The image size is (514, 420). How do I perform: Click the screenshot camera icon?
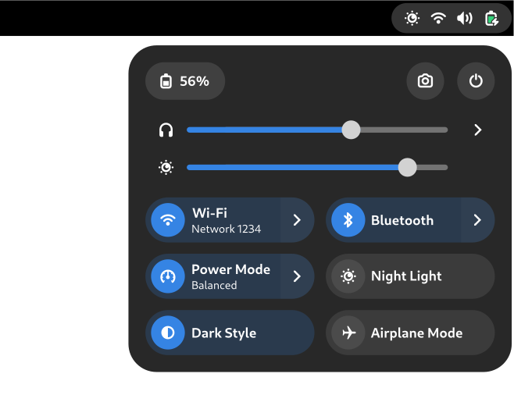coord(425,81)
